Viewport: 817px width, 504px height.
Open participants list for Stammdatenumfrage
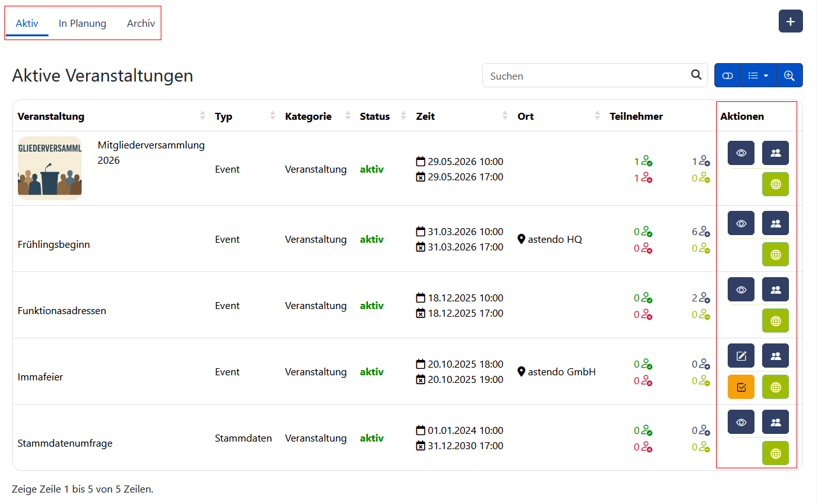click(776, 422)
